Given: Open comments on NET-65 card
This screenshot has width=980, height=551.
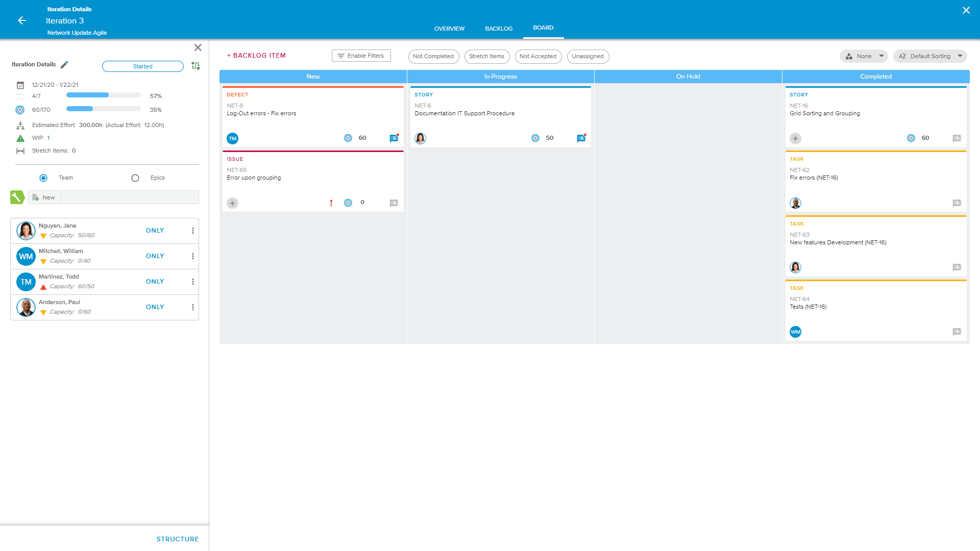Looking at the screenshot, I should coord(394,203).
